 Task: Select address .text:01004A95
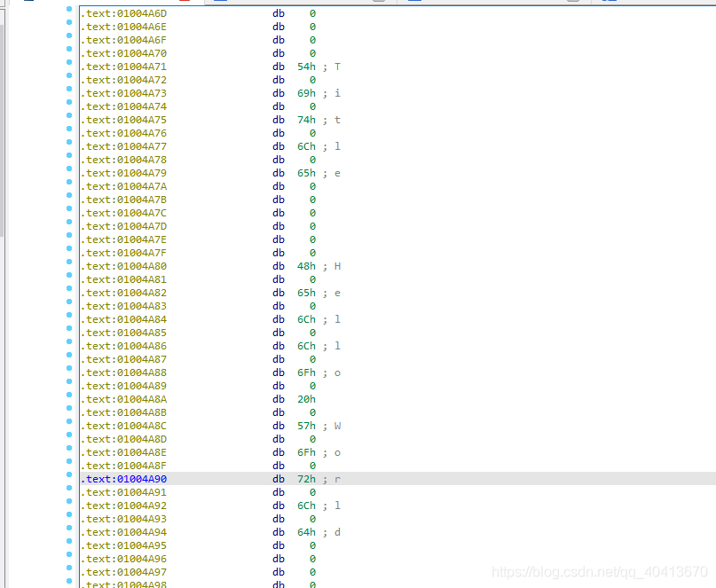[x=123, y=545]
